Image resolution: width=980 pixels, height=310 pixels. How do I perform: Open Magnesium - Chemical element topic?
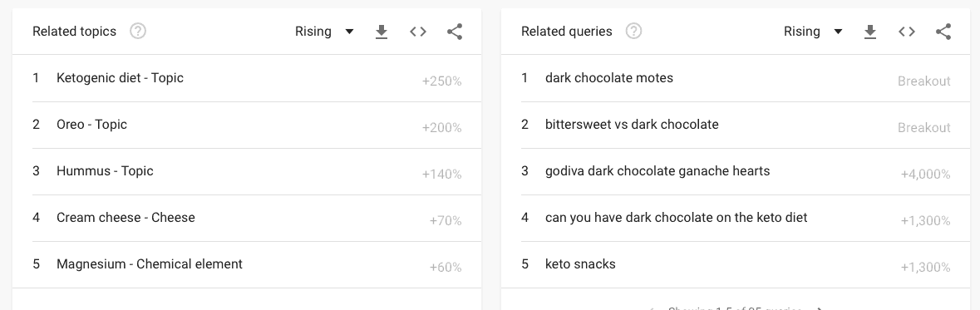coord(247,264)
